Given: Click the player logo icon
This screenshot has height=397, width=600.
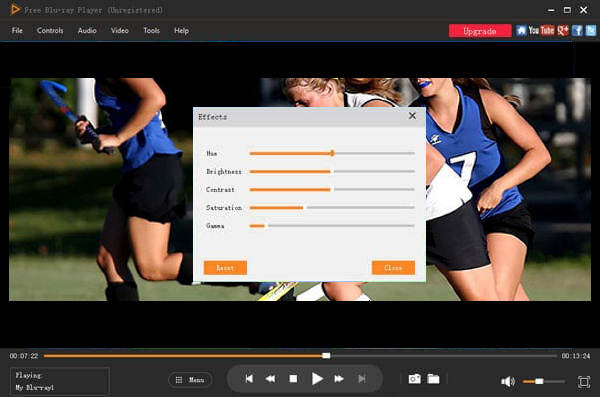Looking at the screenshot, I should (x=15, y=9).
